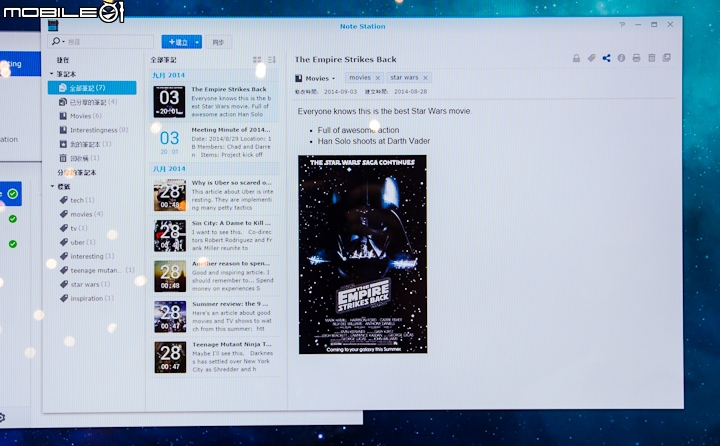Open the Summer review: the 9 note
The height and width of the screenshot is (446, 720).
tap(214, 316)
